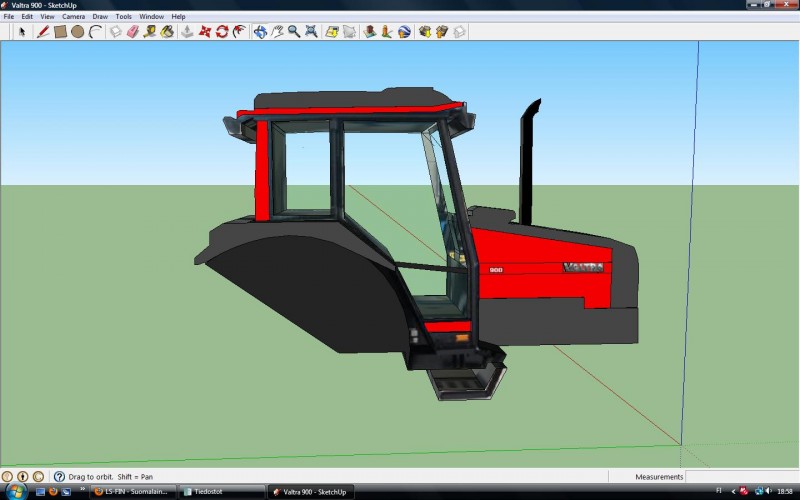
Task: Click the third status bar circle icon
Action: [38, 477]
